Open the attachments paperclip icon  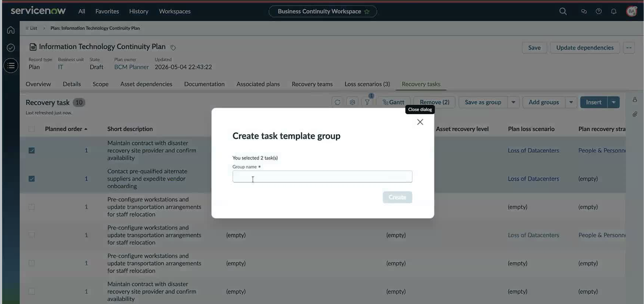(x=635, y=114)
